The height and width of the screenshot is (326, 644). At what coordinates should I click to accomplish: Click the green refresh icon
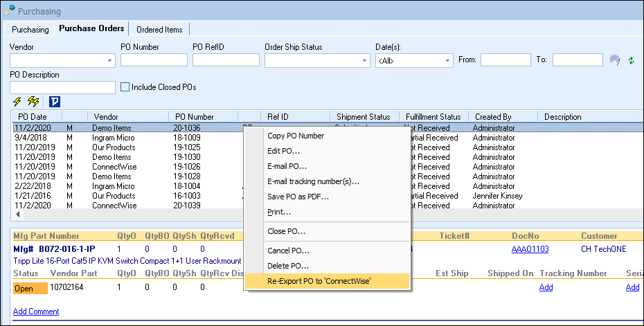(632, 60)
